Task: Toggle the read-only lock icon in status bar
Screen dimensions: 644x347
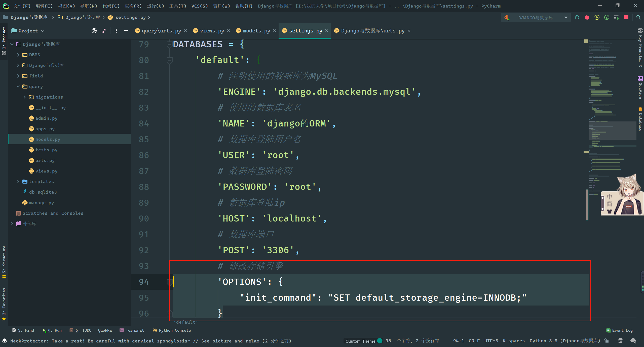Action: coord(607,341)
